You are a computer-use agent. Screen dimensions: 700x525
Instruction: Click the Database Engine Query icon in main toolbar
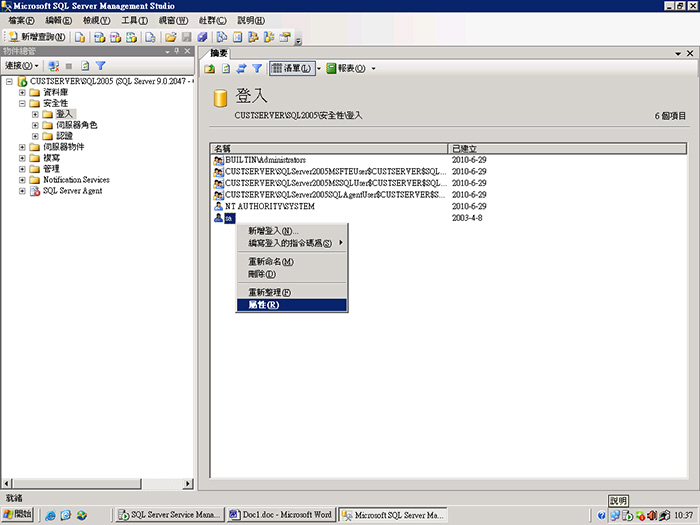[79, 37]
